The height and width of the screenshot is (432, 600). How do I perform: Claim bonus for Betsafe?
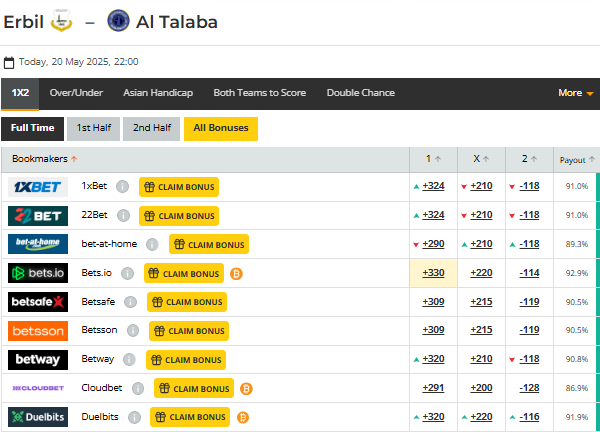click(x=187, y=302)
